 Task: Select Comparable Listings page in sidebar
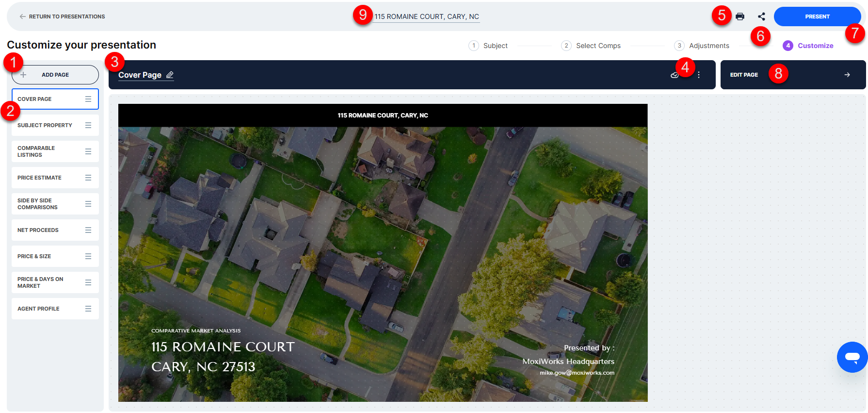coord(55,151)
